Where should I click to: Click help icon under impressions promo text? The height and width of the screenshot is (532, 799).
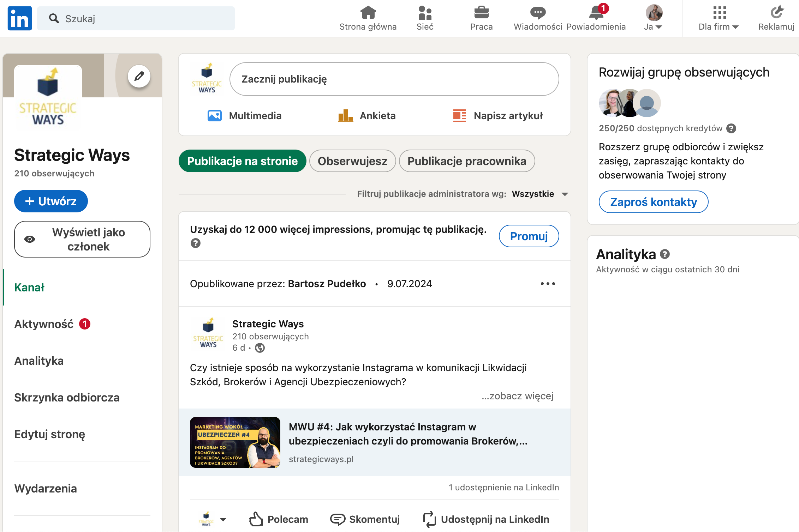(x=195, y=243)
